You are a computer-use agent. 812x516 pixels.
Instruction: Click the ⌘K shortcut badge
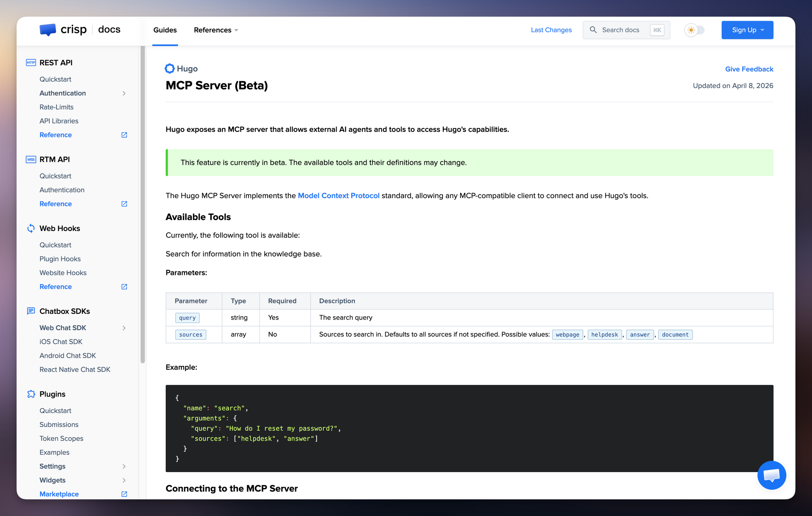tap(657, 30)
